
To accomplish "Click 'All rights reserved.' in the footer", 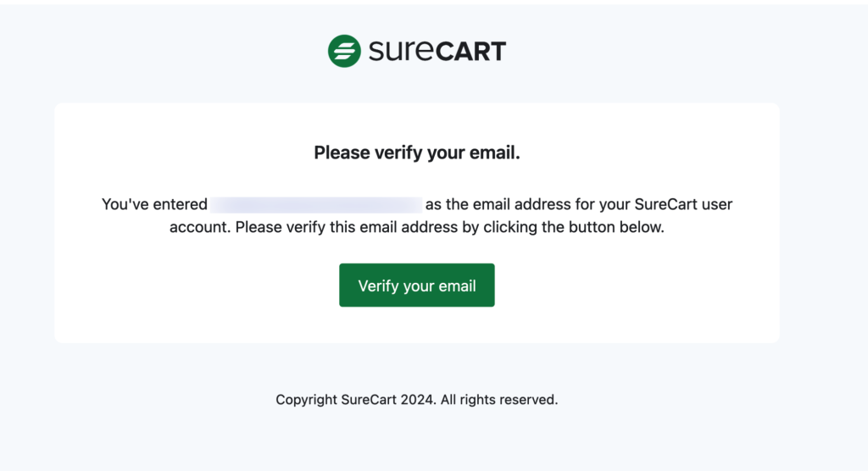I will click(499, 400).
